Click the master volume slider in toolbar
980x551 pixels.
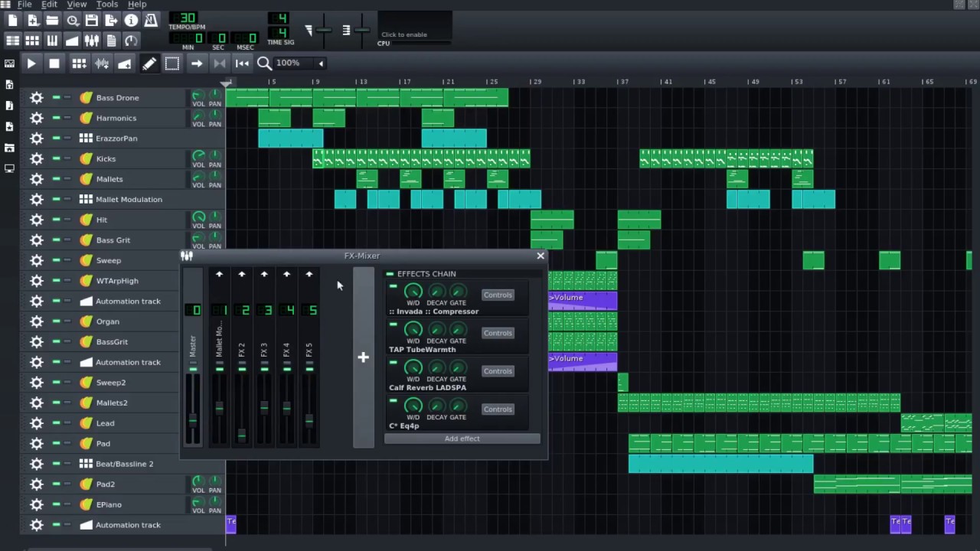[324, 31]
